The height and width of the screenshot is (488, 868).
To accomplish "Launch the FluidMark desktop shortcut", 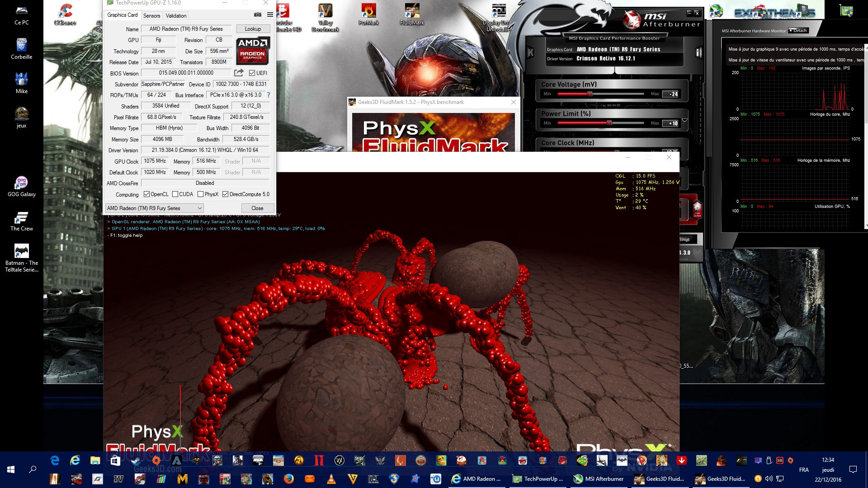I will point(412,14).
